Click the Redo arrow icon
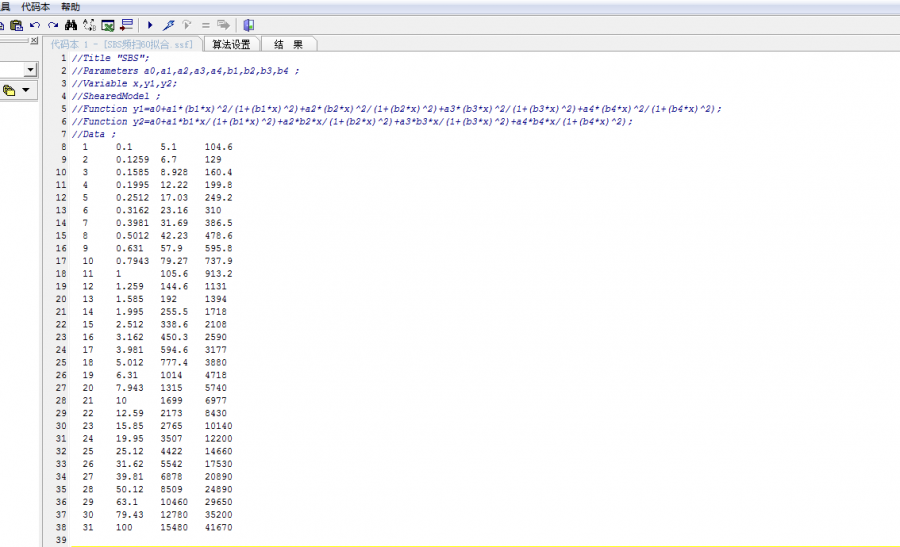900x547 pixels. (53, 25)
